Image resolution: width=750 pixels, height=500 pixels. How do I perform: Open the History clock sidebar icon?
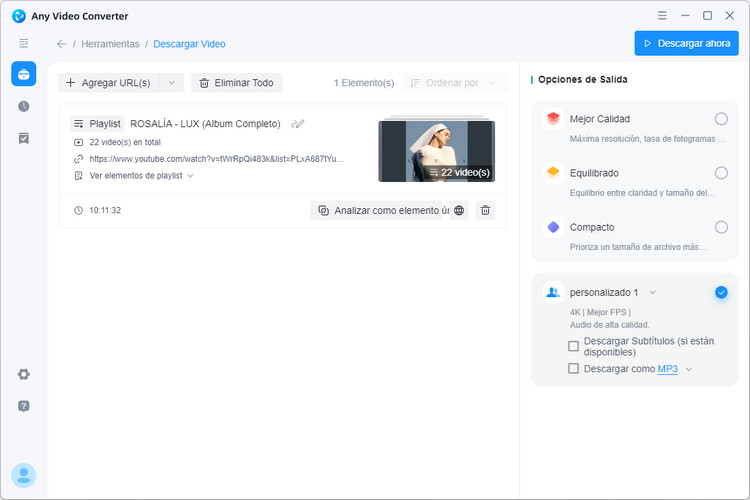[x=23, y=106]
